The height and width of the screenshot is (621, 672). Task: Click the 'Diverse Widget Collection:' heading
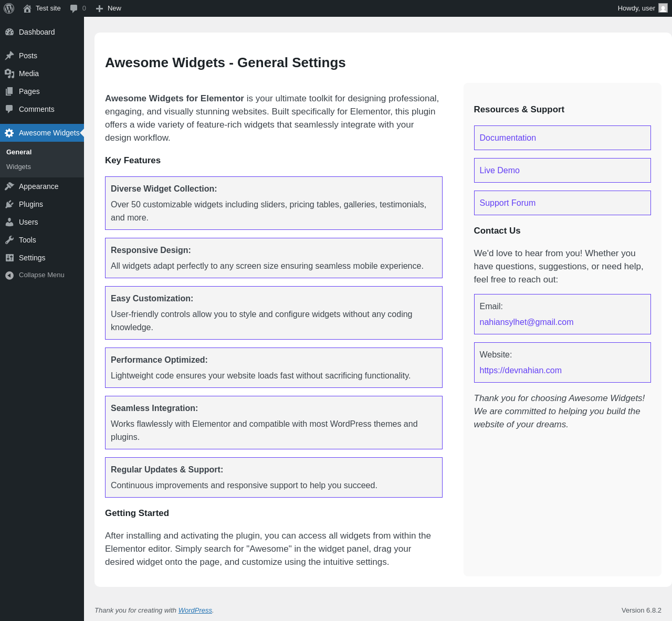pos(164,188)
